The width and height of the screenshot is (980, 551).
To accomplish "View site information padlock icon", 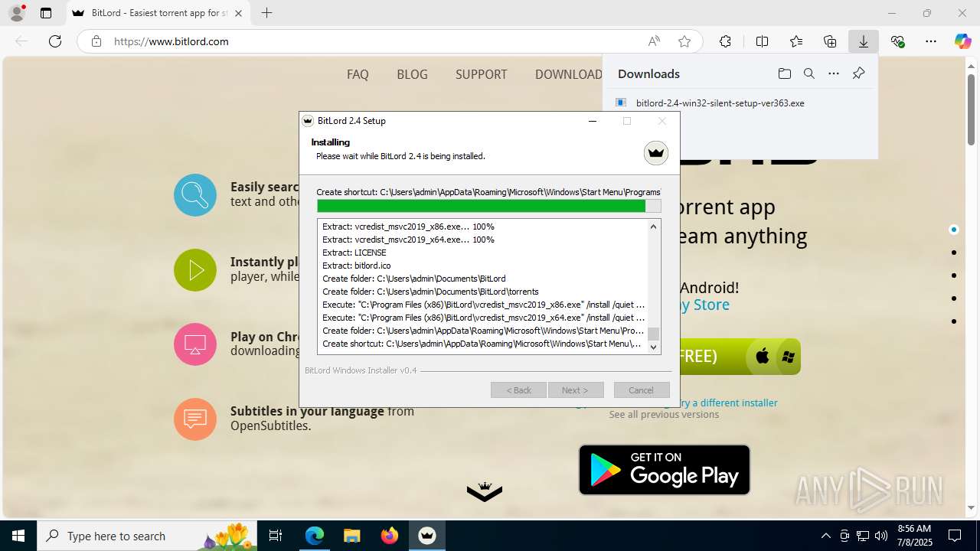I will pyautogui.click(x=96, y=41).
